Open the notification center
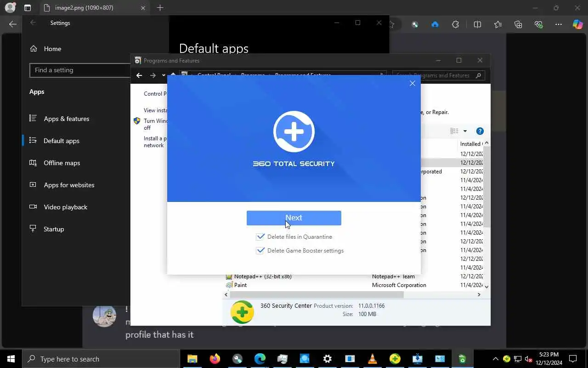The image size is (588, 368). tap(573, 359)
